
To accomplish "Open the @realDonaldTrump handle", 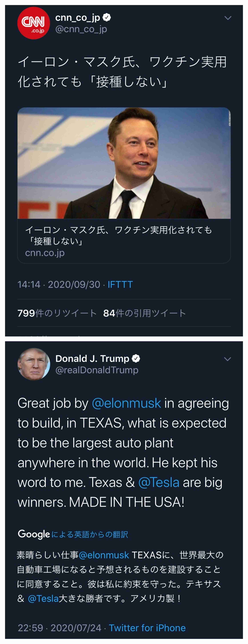I will (x=97, y=370).
